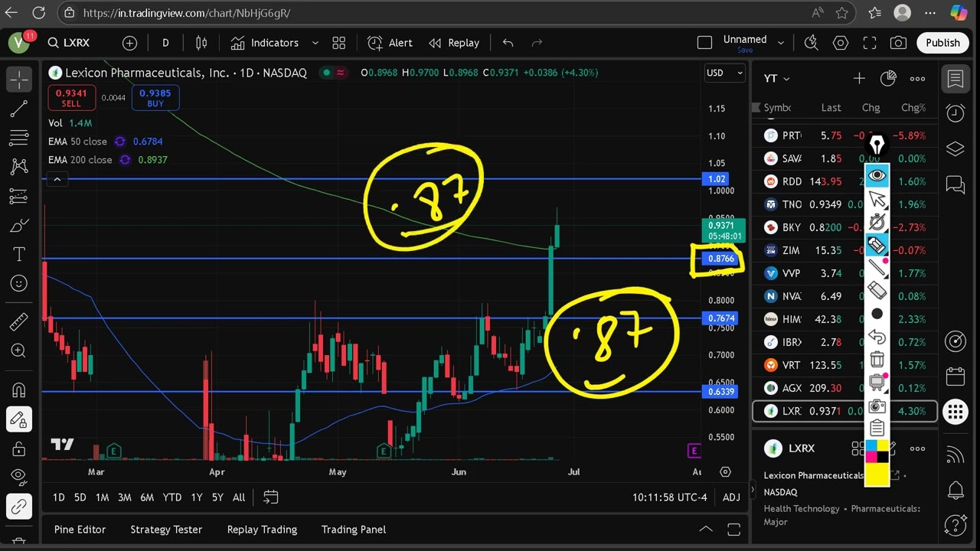Pick the cyan color in annotation palette
Viewport: 980px width, 551px height.
click(x=871, y=445)
